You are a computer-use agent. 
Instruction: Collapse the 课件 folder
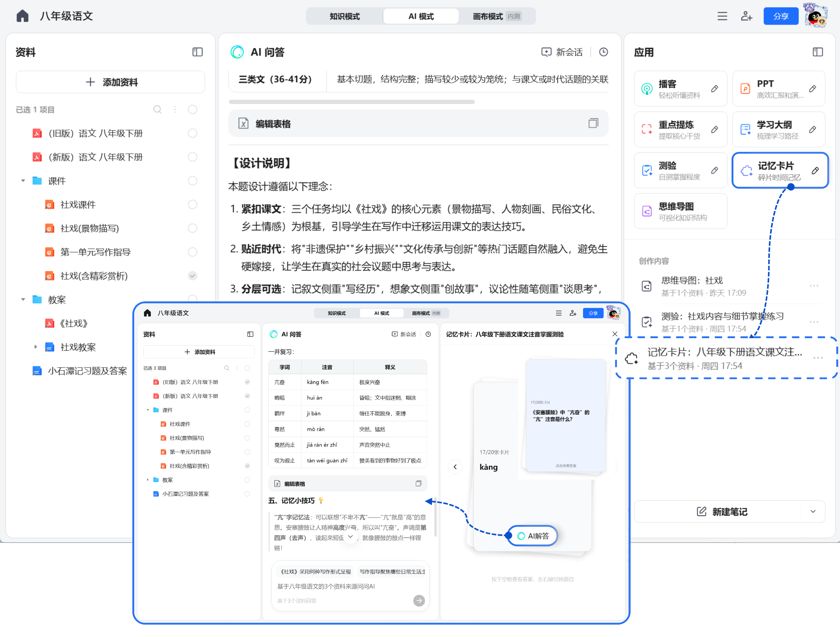click(23, 181)
